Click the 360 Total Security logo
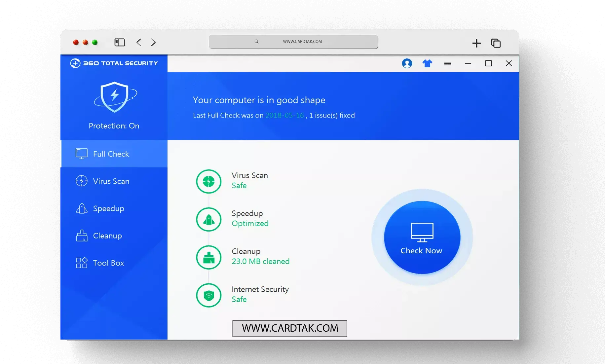This screenshot has width=605, height=364. coord(114,63)
